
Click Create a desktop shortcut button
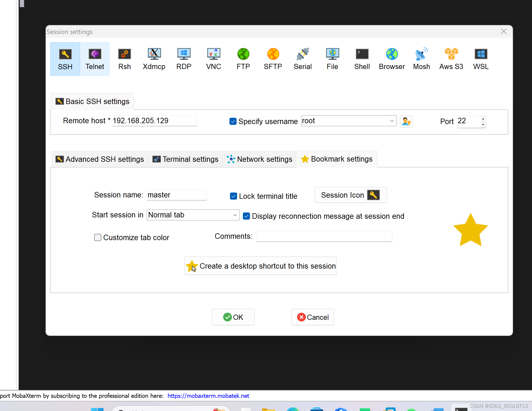point(260,266)
